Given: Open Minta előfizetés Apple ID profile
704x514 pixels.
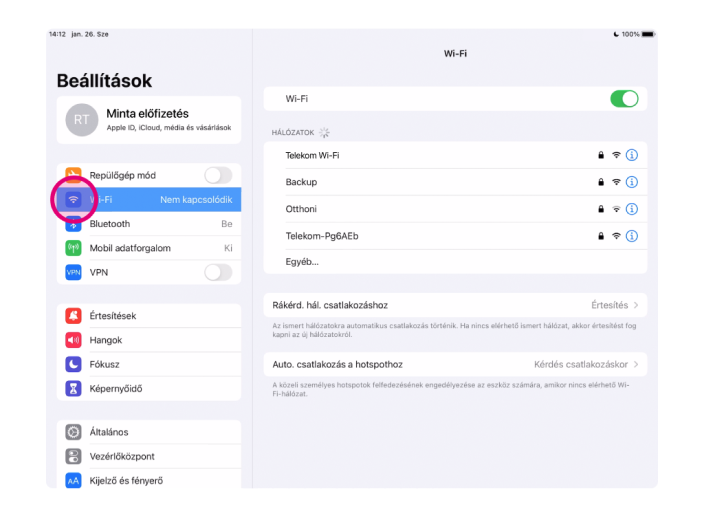Looking at the screenshot, I should click(x=148, y=120).
